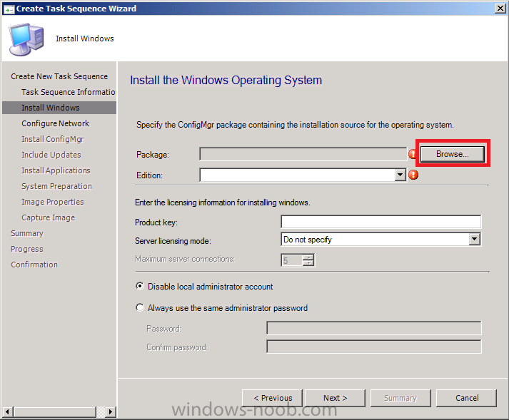This screenshot has width=509, height=420.
Task: Select Progress in sidebar
Action: pyautogui.click(x=27, y=249)
